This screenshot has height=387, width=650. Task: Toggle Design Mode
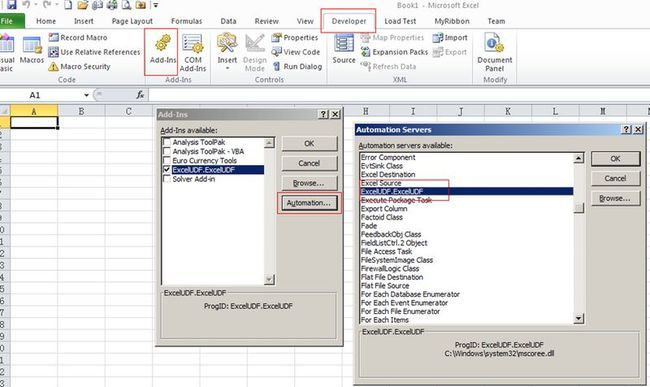[255, 53]
